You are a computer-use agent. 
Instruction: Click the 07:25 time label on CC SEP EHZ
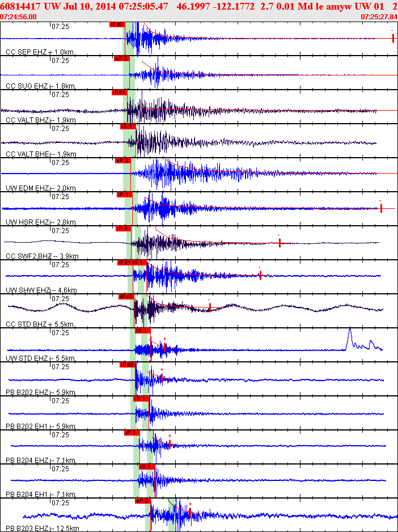[61, 26]
